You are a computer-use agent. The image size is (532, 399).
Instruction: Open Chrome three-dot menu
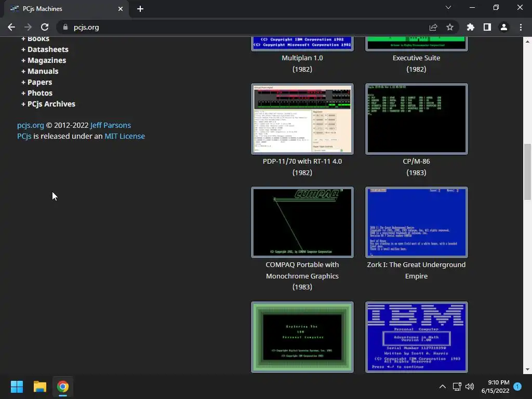(x=521, y=27)
